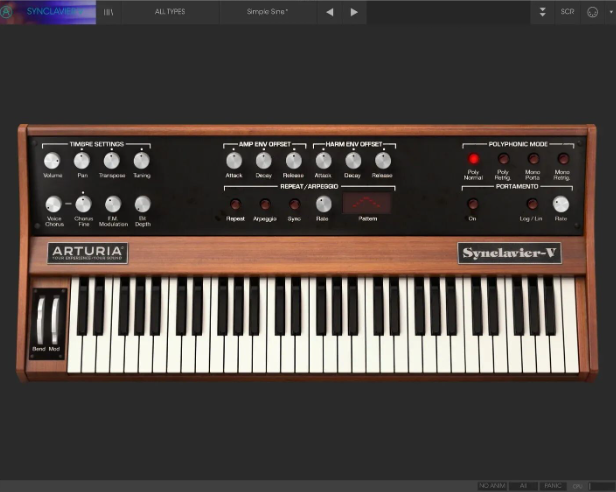This screenshot has height=492, width=616.
Task: Click the Volume knob
Action: coord(52,161)
